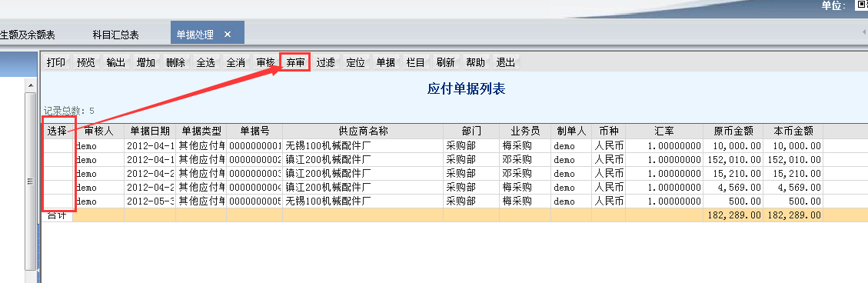Click 全消 to deselect all
868x283 pixels.
click(x=236, y=62)
